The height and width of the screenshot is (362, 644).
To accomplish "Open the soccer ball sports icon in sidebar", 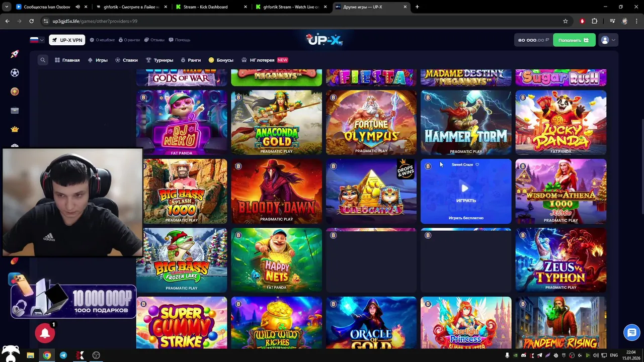I will [15, 73].
